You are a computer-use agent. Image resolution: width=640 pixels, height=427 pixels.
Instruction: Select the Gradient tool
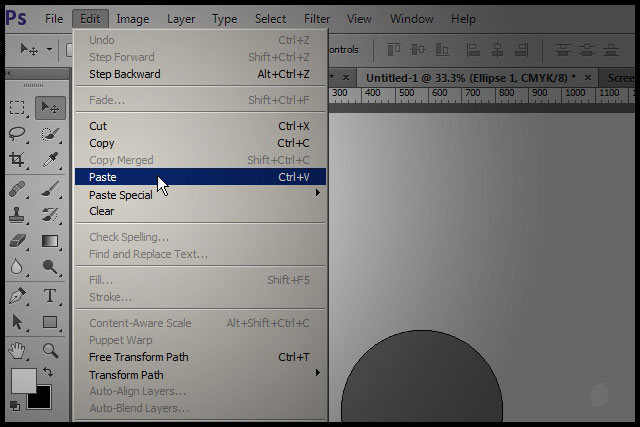click(49, 241)
